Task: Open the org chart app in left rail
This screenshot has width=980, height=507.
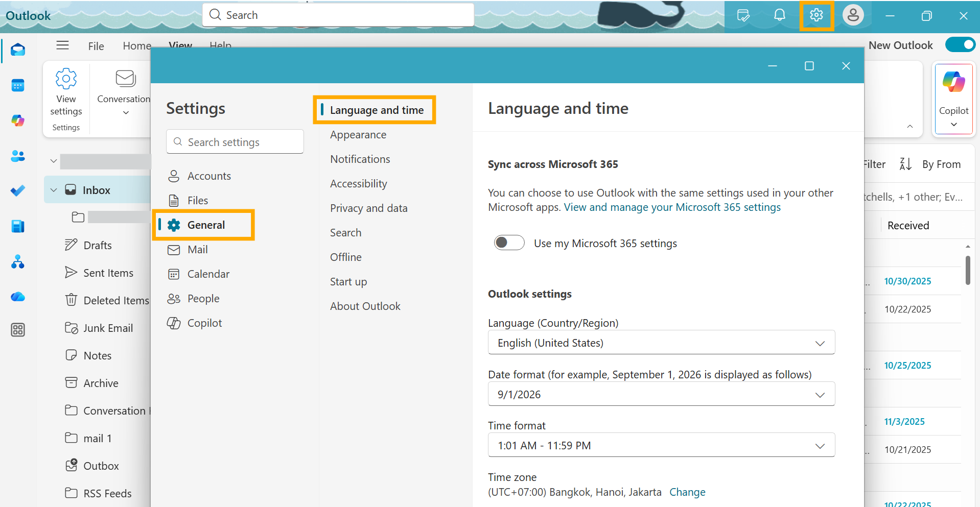Action: tap(18, 262)
